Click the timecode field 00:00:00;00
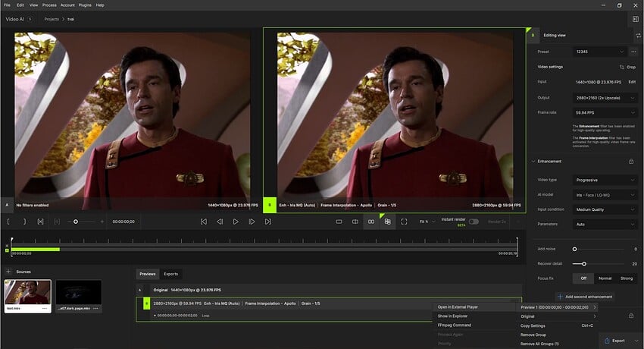The width and height of the screenshot is (644, 349). (x=123, y=222)
